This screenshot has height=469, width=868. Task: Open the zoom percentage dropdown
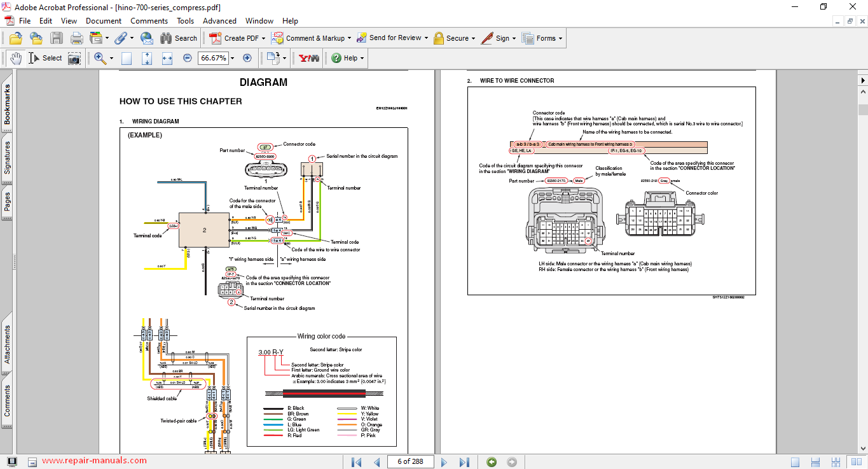click(232, 58)
